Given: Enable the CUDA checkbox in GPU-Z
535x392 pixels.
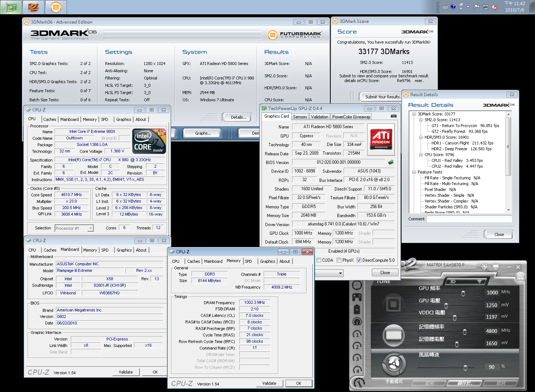Looking at the screenshot, I should (319, 260).
